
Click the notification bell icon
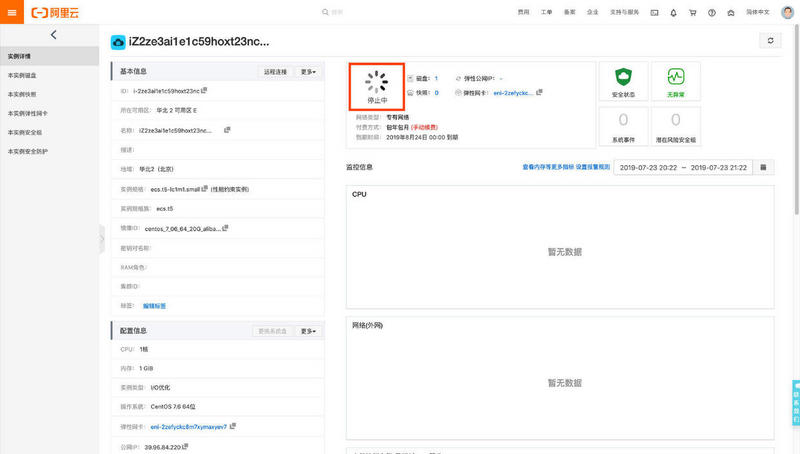tap(673, 13)
